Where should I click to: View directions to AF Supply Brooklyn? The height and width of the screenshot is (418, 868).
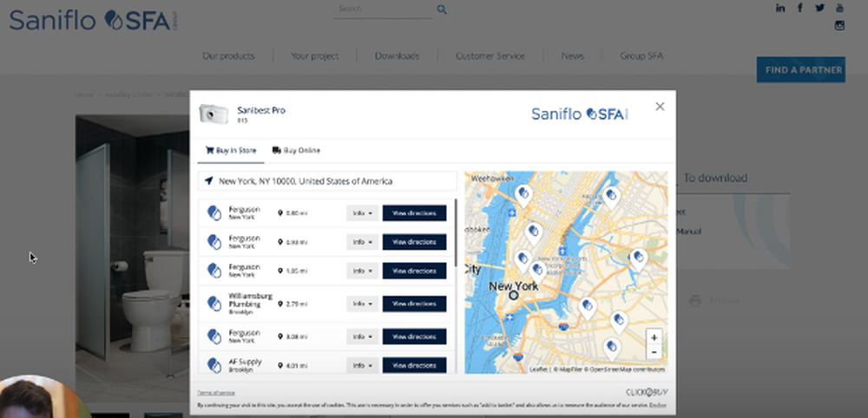tap(414, 365)
